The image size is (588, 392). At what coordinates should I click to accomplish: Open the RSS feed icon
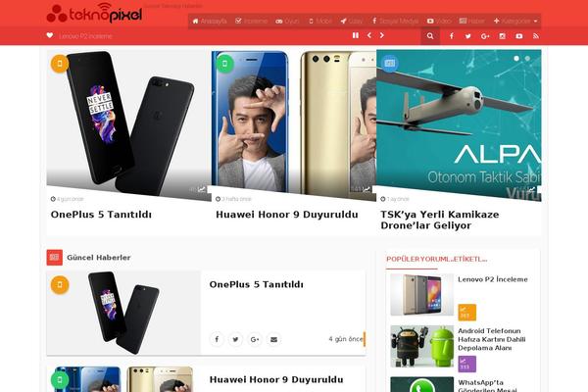536,36
